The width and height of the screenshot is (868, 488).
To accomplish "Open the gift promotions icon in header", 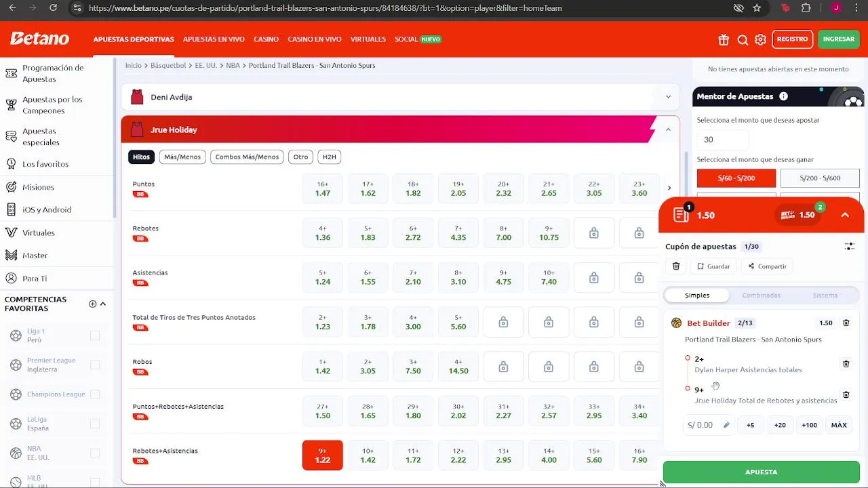I will click(x=724, y=39).
